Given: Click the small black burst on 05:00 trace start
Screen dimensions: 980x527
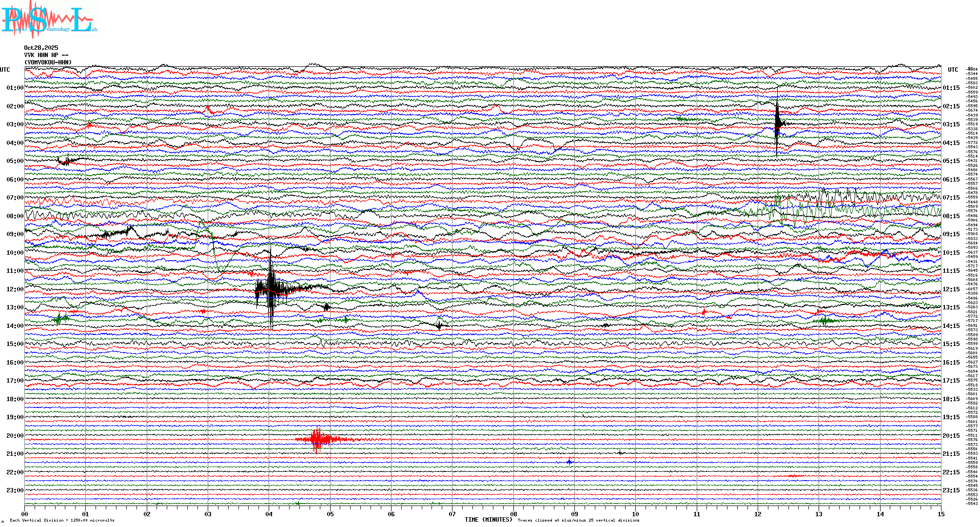Looking at the screenshot, I should tap(66, 161).
